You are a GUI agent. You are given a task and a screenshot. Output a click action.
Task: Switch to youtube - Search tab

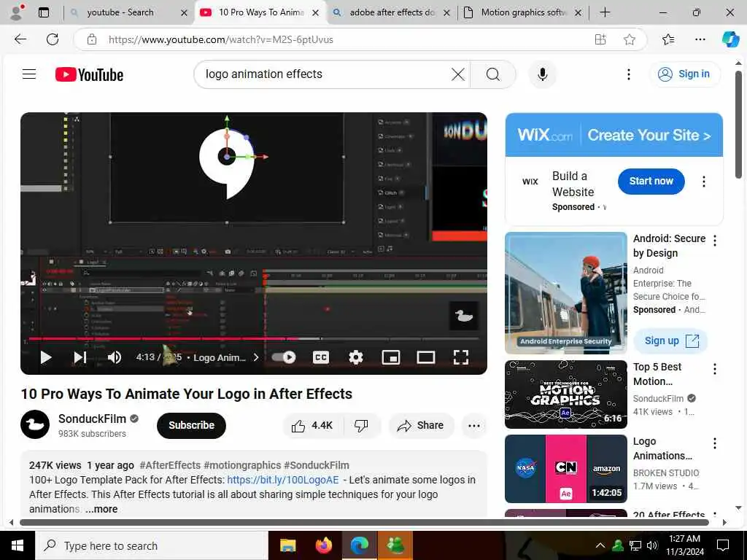coord(120,12)
